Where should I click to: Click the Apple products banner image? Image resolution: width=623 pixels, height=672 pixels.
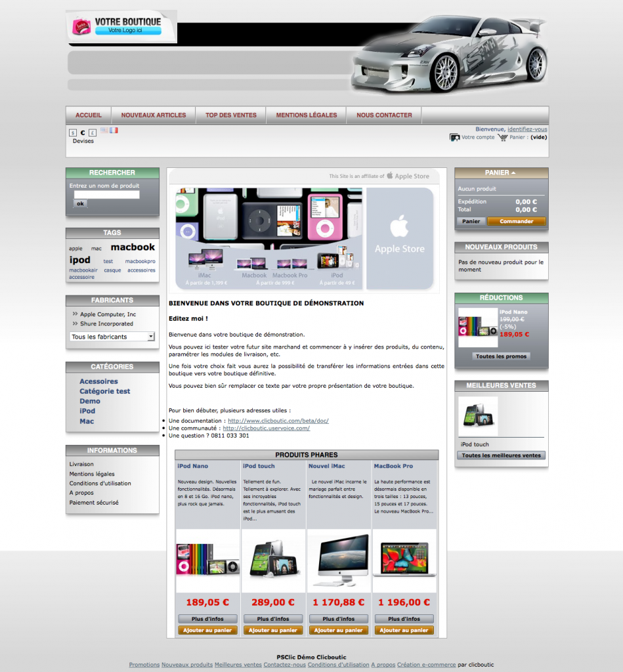coord(269,238)
